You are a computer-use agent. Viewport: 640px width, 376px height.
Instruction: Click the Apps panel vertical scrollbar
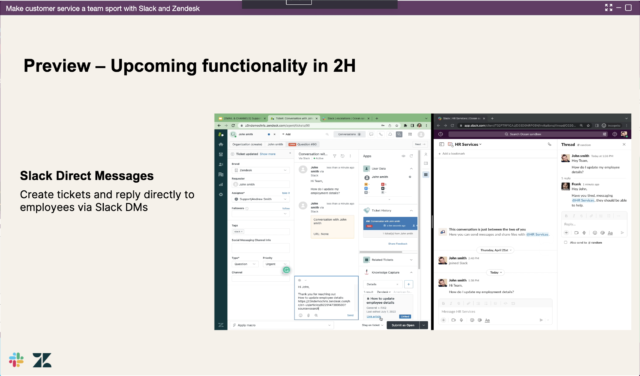click(x=418, y=210)
